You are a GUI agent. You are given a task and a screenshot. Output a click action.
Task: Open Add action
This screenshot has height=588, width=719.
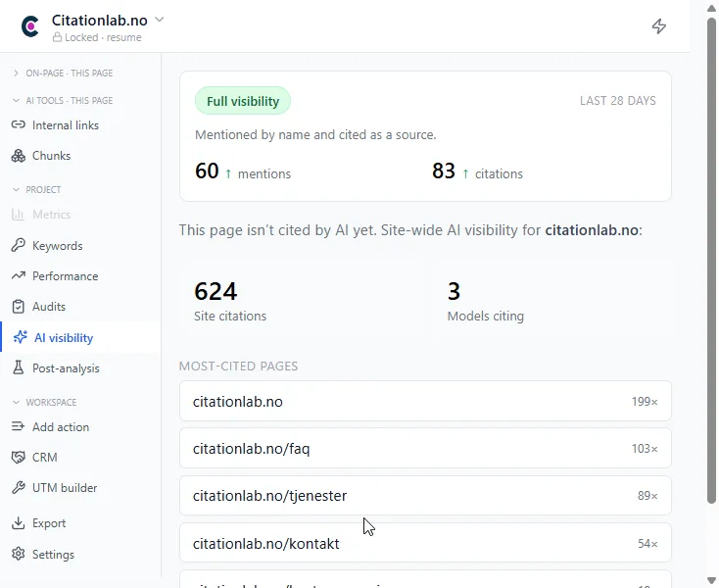pyautogui.click(x=61, y=427)
